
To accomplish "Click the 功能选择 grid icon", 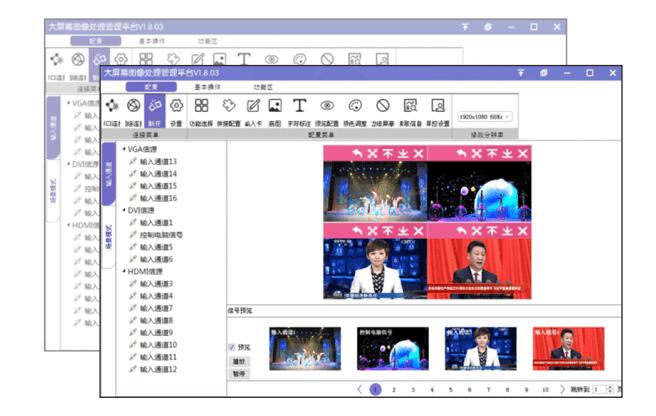I will pyautogui.click(x=202, y=106).
